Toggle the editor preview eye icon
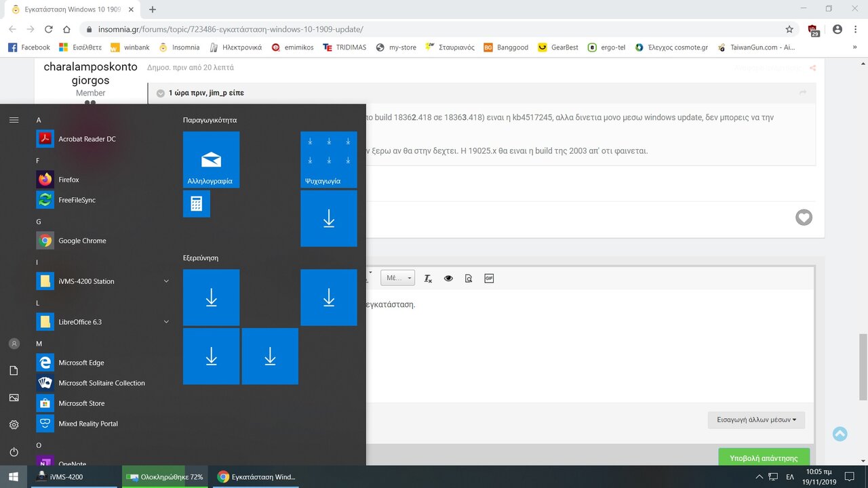Viewport: 868px width, 488px height. [448, 279]
